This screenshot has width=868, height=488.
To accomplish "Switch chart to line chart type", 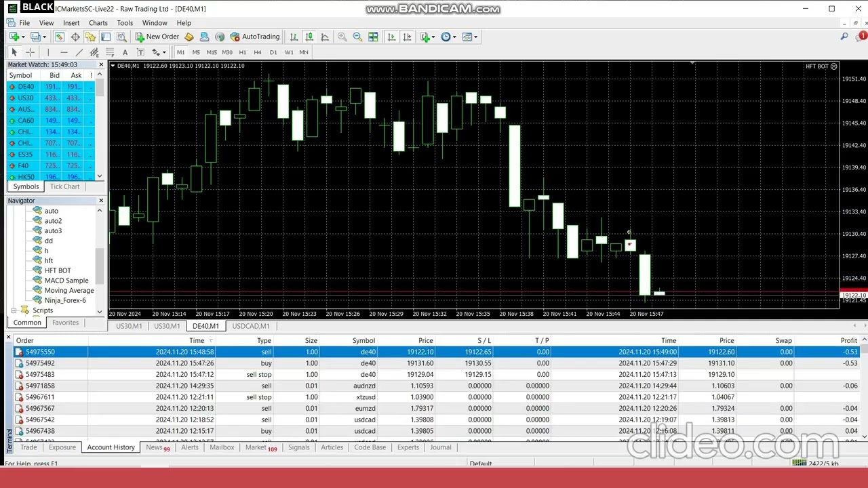I will click(x=325, y=37).
